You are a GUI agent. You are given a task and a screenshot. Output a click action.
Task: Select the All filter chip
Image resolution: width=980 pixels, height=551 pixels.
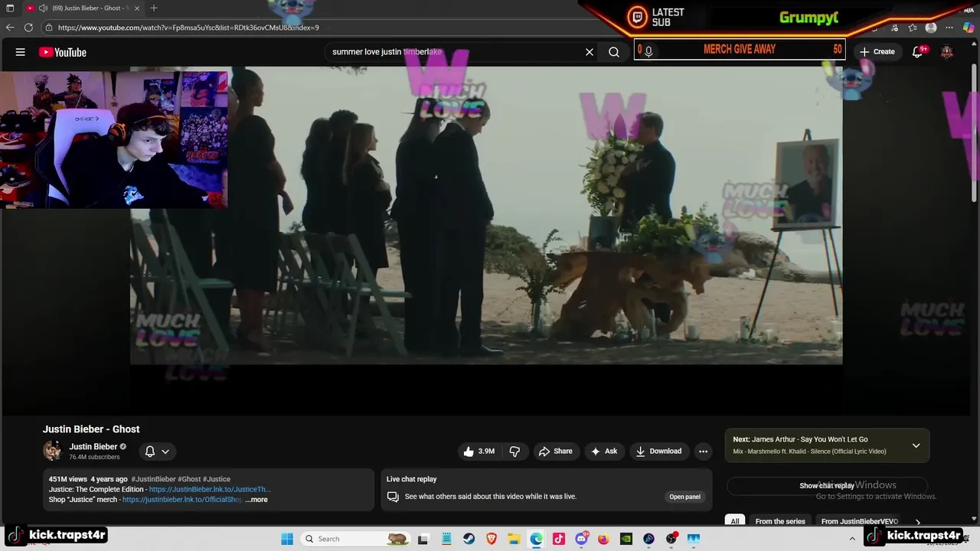tap(735, 521)
